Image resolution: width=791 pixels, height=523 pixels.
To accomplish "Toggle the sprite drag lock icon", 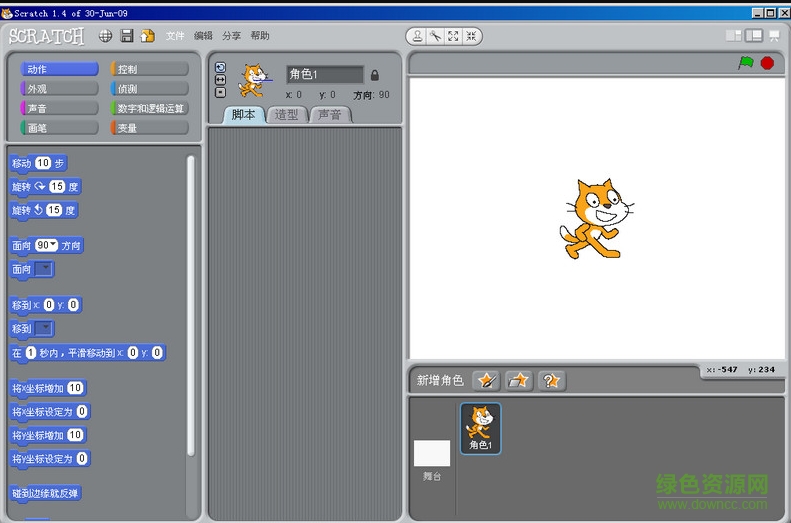I will (375, 75).
